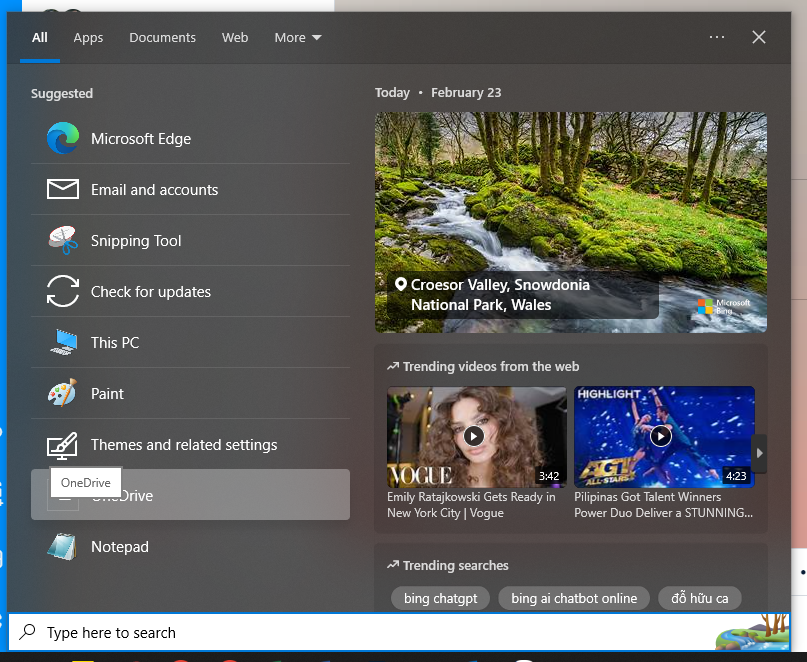
Task: Click the Themes and related settings icon
Action: (62, 445)
